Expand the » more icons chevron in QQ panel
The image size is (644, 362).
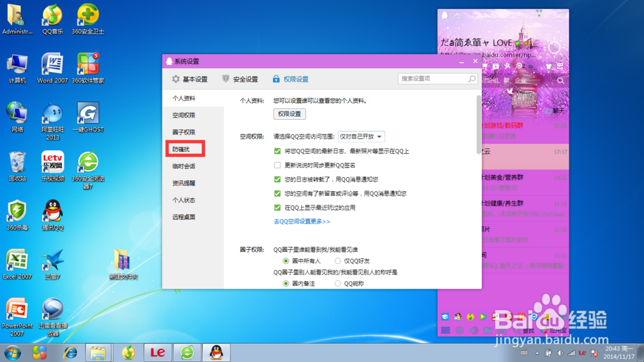[x=530, y=66]
